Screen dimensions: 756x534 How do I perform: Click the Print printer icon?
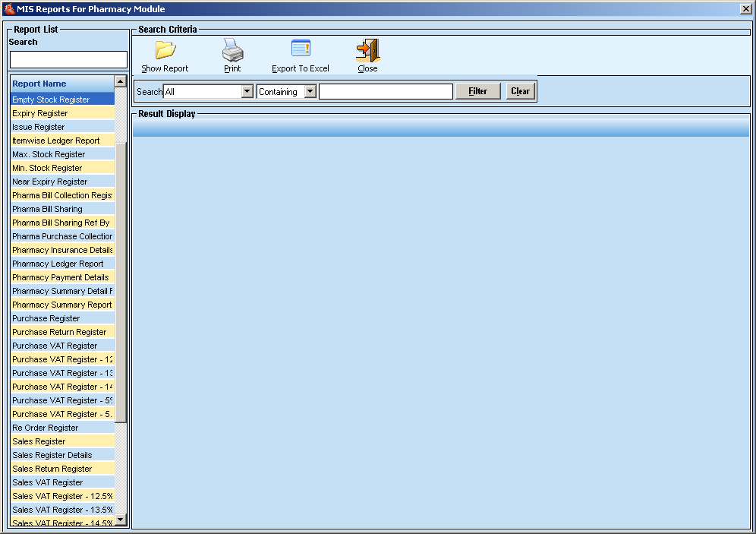pyautogui.click(x=232, y=51)
